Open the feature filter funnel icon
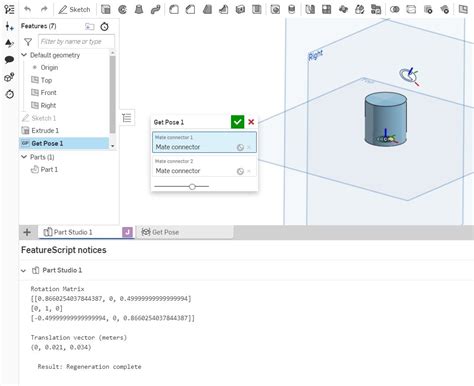The height and width of the screenshot is (386, 474). (x=28, y=42)
